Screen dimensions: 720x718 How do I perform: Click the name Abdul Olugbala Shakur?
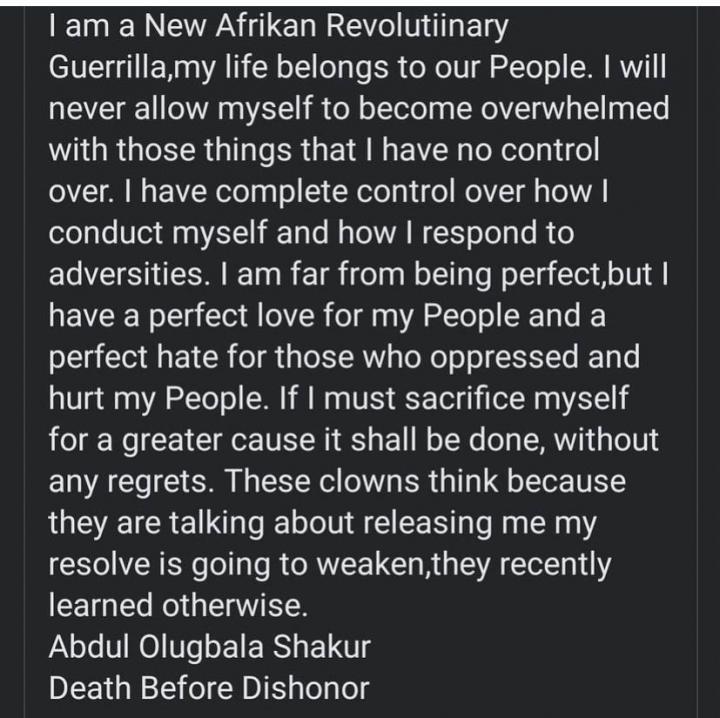(209, 646)
